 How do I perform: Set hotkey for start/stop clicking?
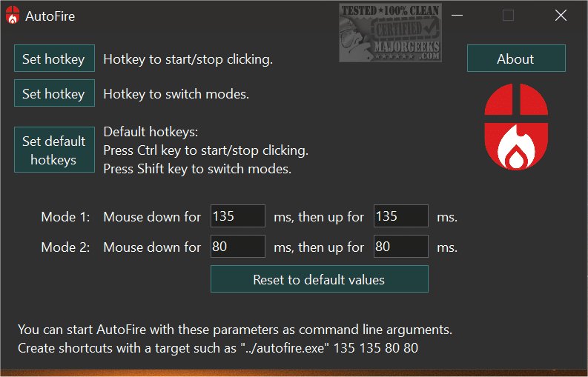click(54, 59)
